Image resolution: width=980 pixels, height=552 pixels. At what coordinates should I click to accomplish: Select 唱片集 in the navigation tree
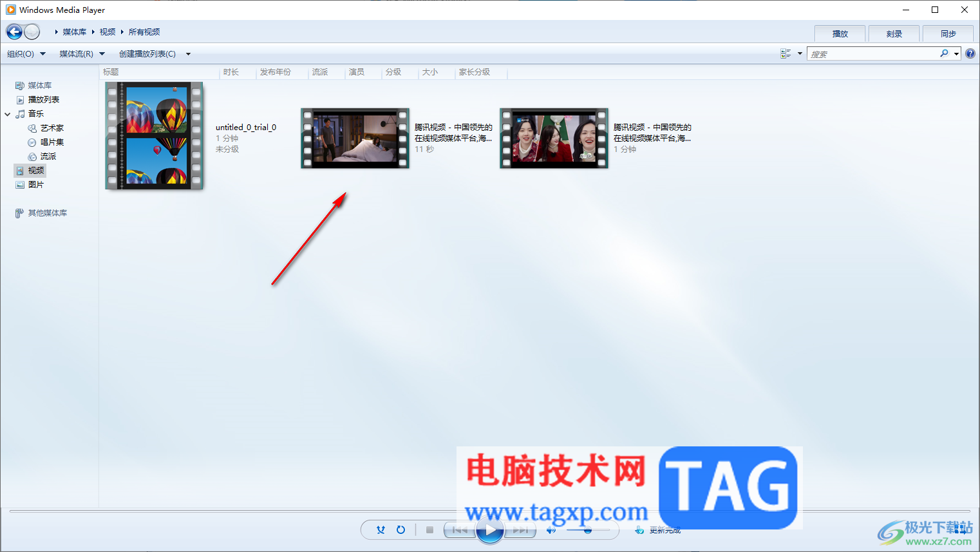pyautogui.click(x=52, y=142)
